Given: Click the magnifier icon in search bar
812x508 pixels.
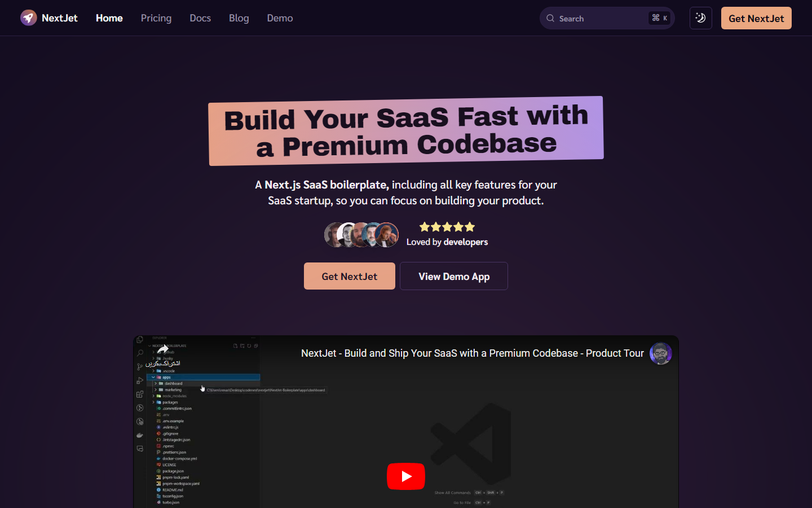Looking at the screenshot, I should (550, 18).
